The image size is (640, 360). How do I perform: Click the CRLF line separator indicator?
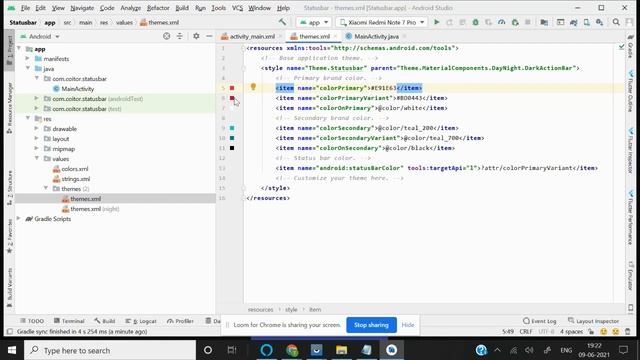coord(526,331)
